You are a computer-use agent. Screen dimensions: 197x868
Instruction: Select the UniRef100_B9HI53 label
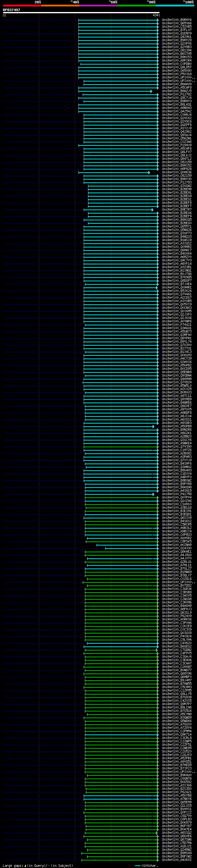[177, 57]
